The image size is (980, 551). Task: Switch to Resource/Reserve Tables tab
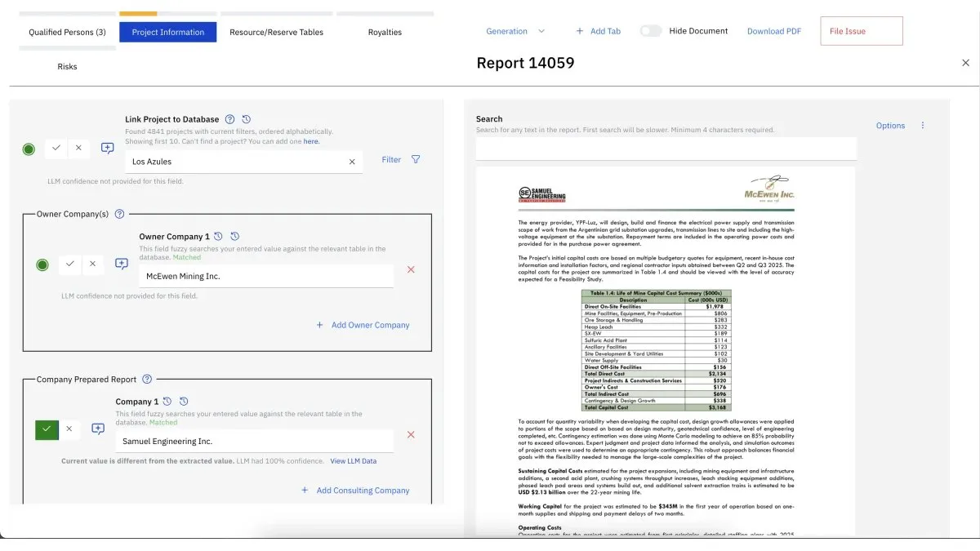pyautogui.click(x=276, y=33)
